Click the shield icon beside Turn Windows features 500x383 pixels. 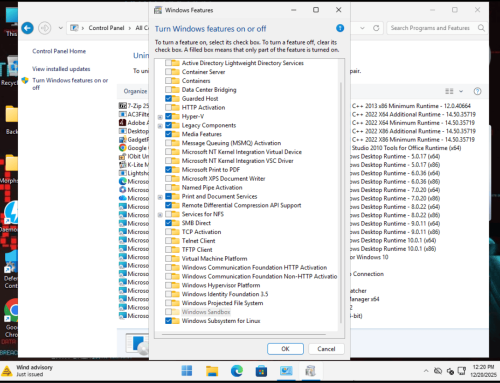point(25,80)
